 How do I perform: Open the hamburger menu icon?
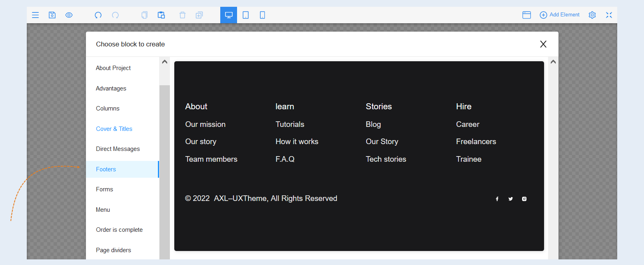click(36, 15)
